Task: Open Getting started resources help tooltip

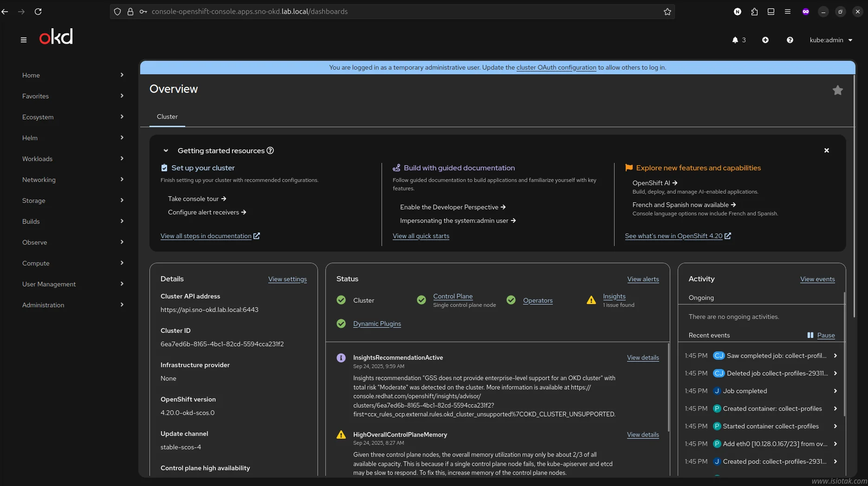Action: point(270,150)
